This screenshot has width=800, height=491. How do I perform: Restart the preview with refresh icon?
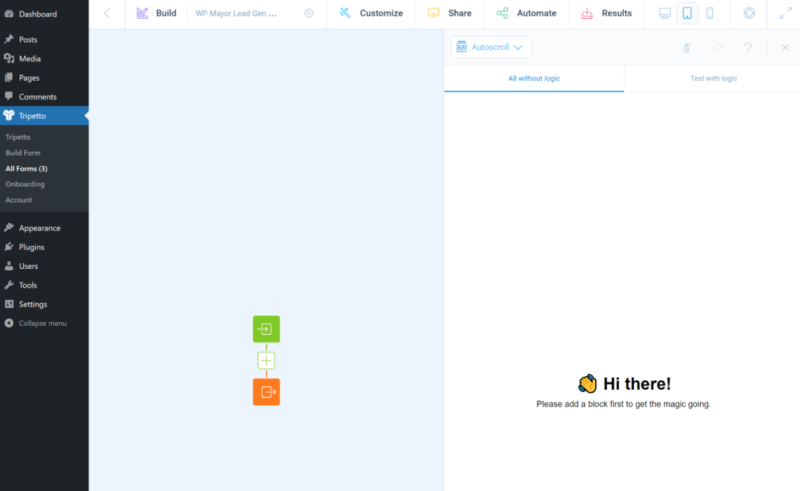(x=718, y=47)
